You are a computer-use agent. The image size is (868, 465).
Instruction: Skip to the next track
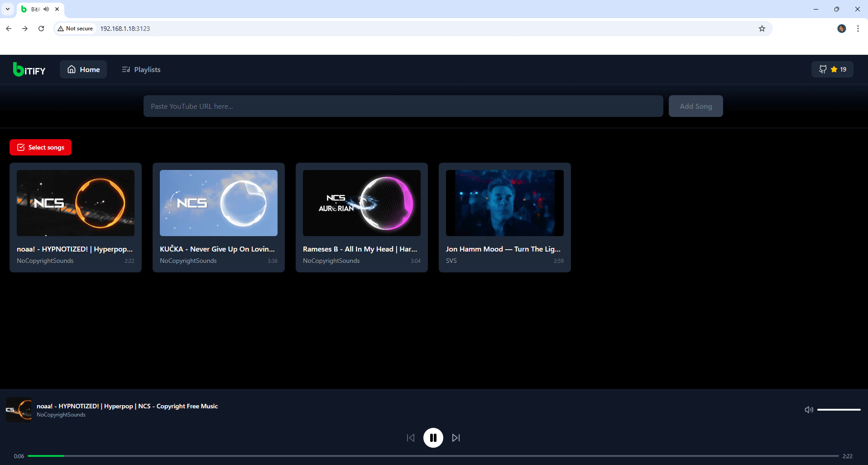click(x=456, y=437)
